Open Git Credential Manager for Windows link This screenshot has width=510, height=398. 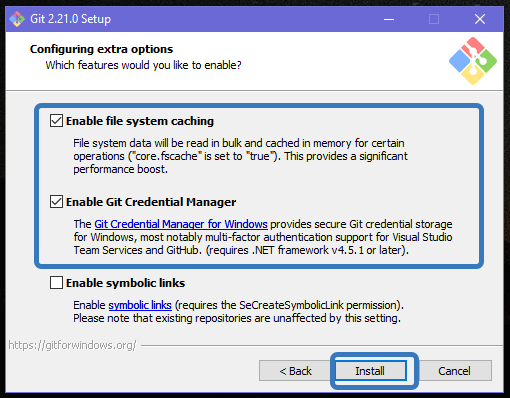pyautogui.click(x=181, y=224)
